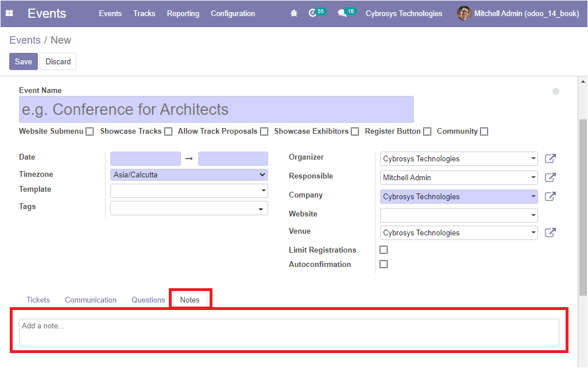Enable the Autoconfirmation checkbox
Screen dimensions: 588x368
click(384, 264)
